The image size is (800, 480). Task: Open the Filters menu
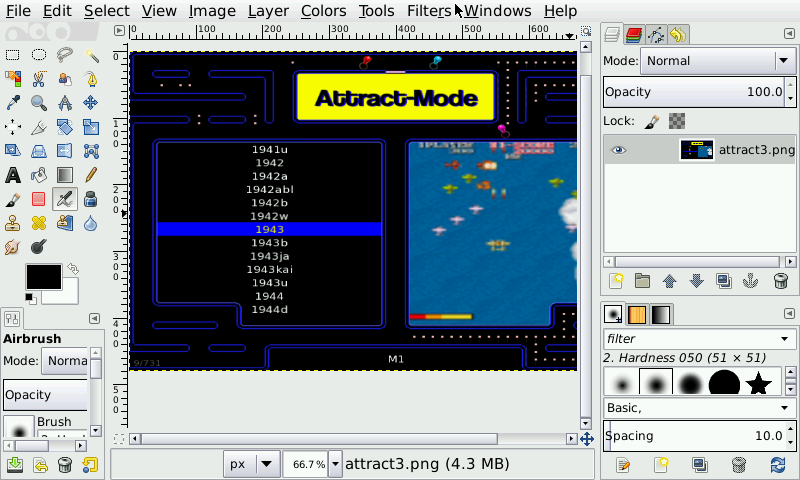point(429,11)
